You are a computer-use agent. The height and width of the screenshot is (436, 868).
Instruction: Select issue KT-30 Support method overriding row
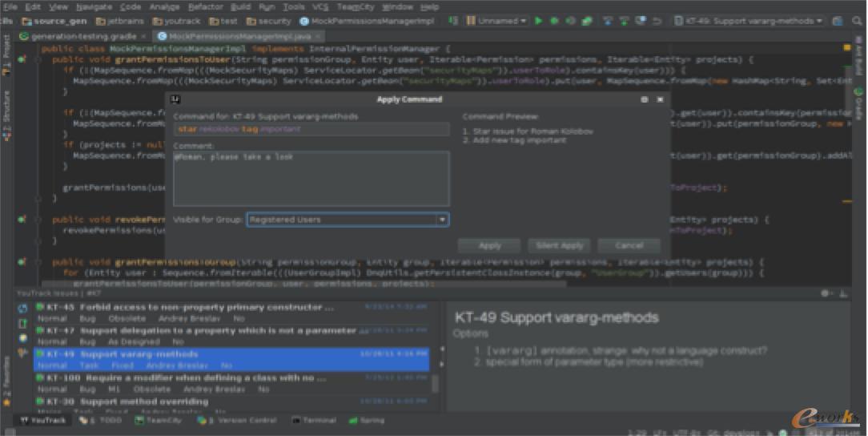231,405
